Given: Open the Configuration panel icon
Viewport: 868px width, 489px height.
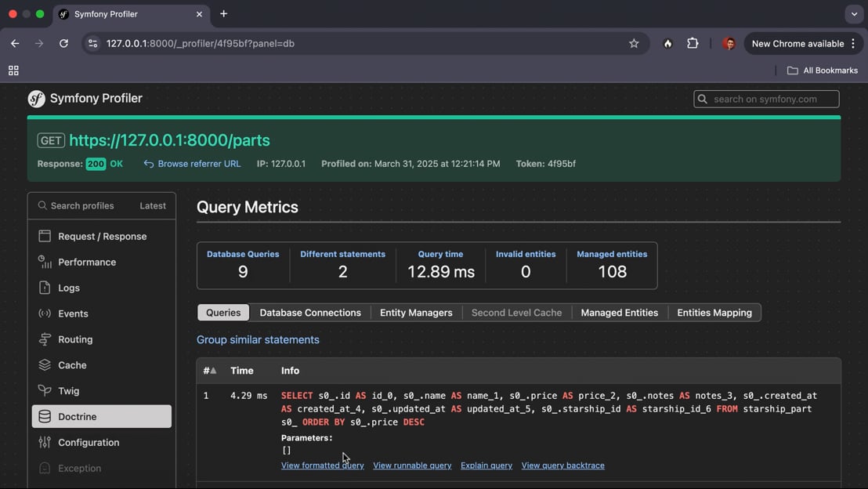Looking at the screenshot, I should point(45,442).
